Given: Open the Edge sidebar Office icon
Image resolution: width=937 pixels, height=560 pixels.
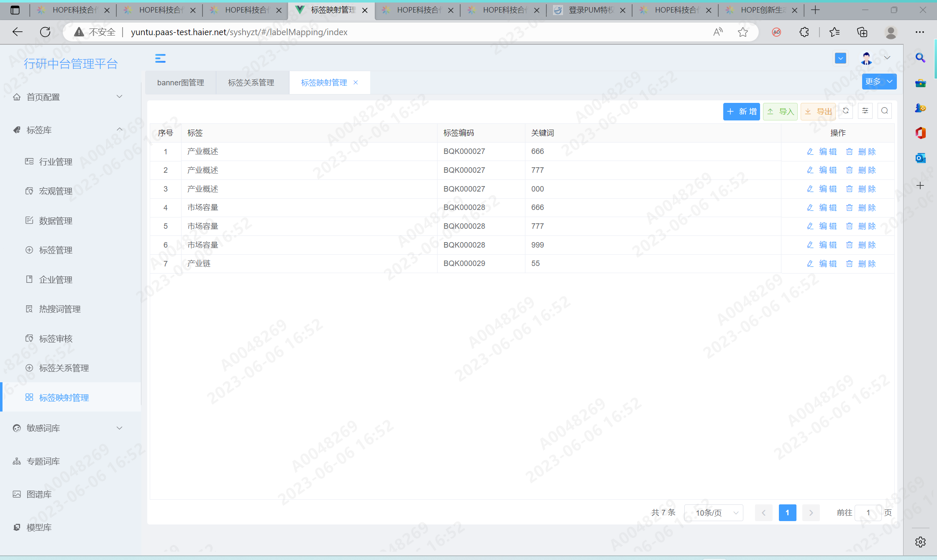Looking at the screenshot, I should click(x=920, y=133).
